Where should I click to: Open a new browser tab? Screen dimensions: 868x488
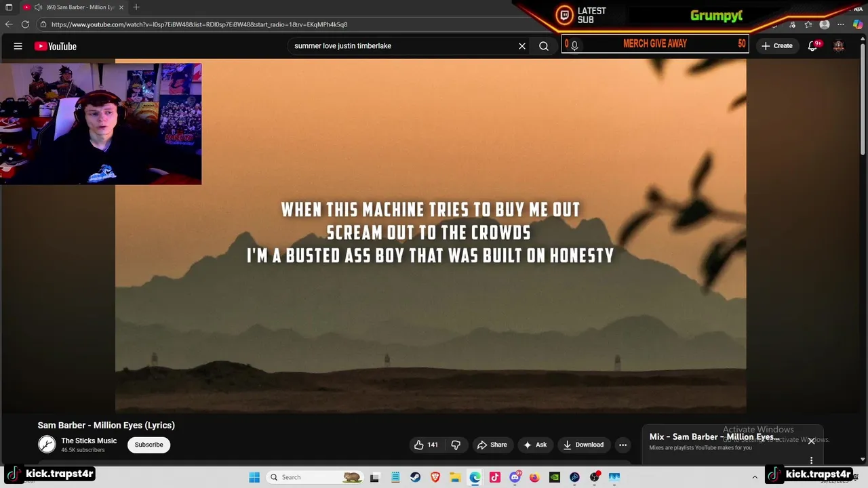tap(136, 7)
